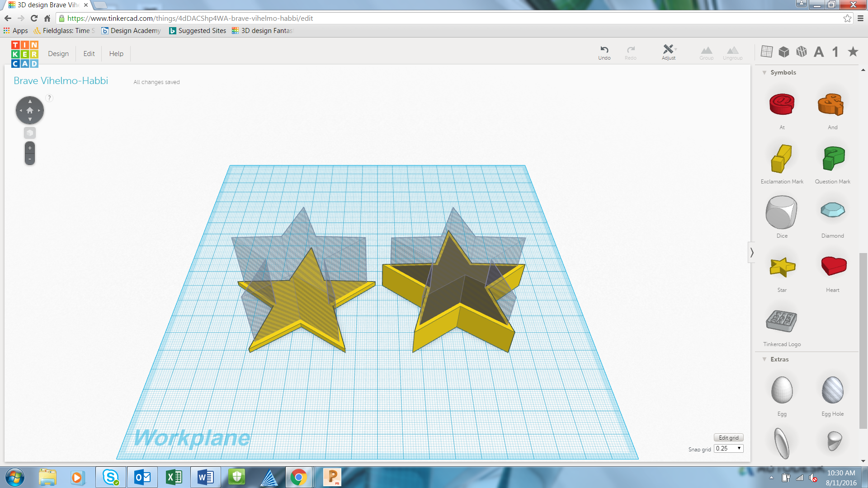
Task: Choose the Dice shape
Action: pyautogui.click(x=781, y=212)
